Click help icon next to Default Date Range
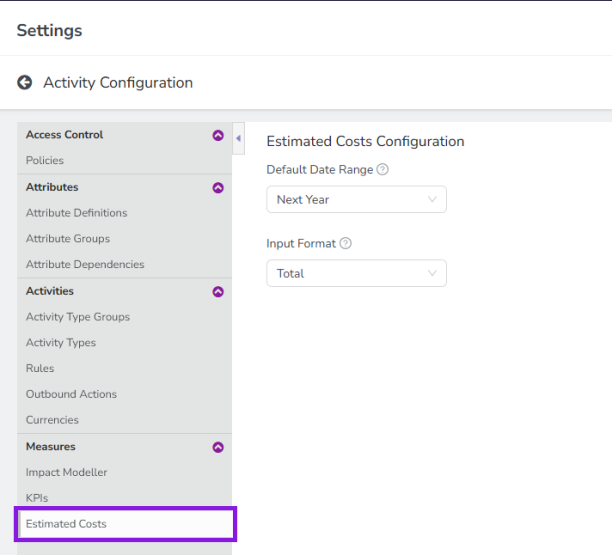The width and height of the screenshot is (612, 555). [383, 170]
